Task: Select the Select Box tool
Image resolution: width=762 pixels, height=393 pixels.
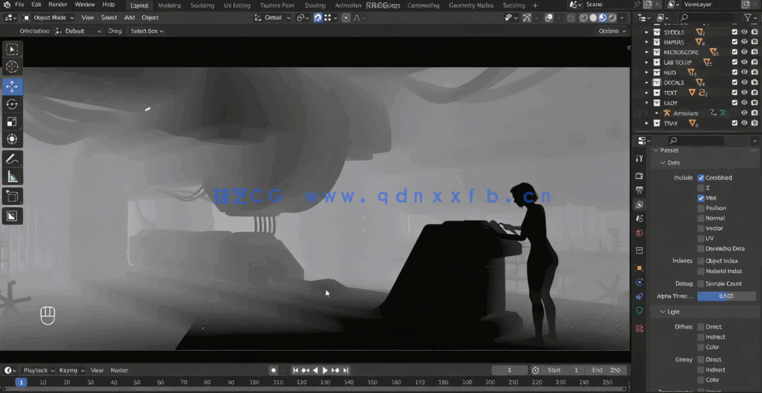Action: 12,49
